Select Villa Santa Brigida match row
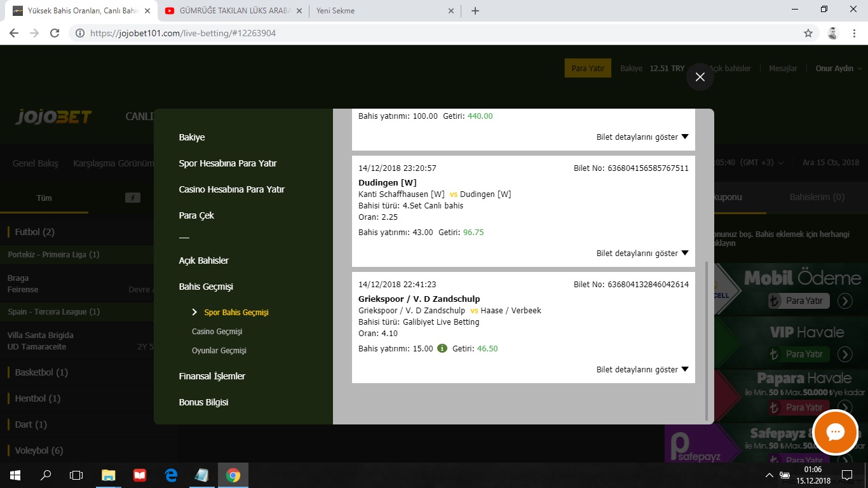 [x=76, y=341]
